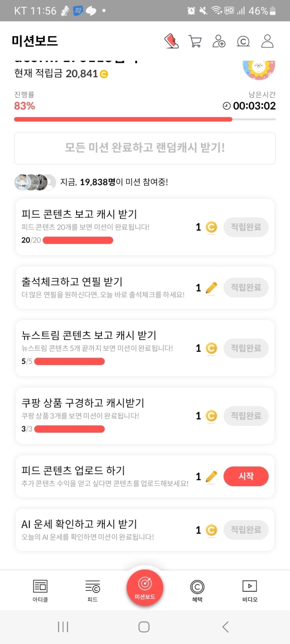This screenshot has width=290, height=644.
Task: Tap the sneaker step-counter icon
Action: pyautogui.click(x=172, y=41)
